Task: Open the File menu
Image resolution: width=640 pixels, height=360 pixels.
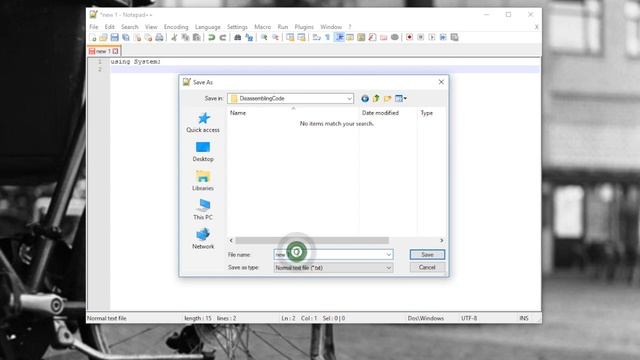Action: [94, 27]
